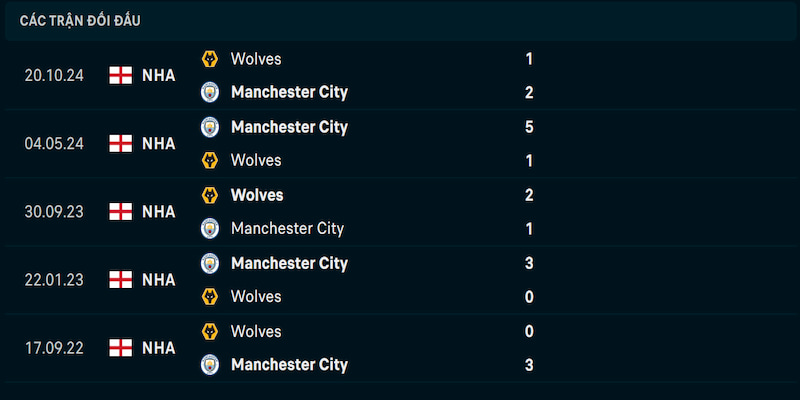Click Wolves crest in 17.09.22 match

[210, 332]
